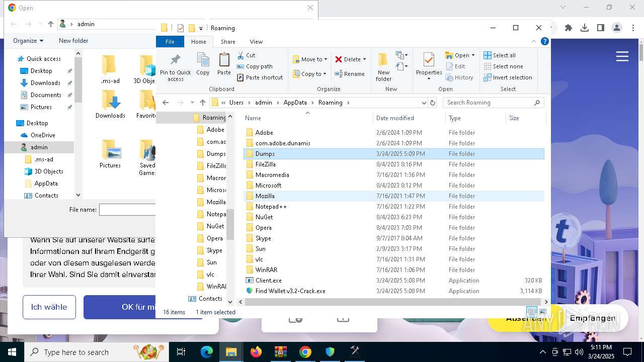Click AppData in the address breadcrumb
The image size is (644, 362).
(295, 103)
